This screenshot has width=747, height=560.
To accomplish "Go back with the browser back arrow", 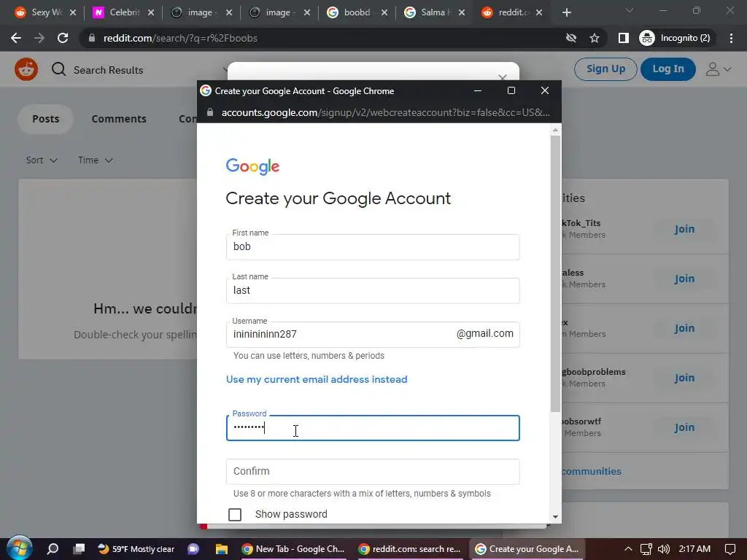I will click(16, 38).
